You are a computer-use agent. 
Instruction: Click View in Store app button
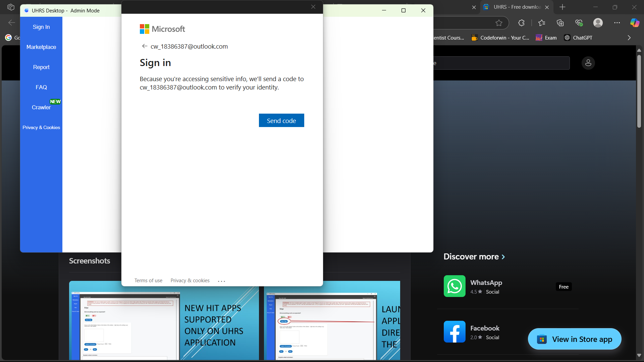point(574,339)
